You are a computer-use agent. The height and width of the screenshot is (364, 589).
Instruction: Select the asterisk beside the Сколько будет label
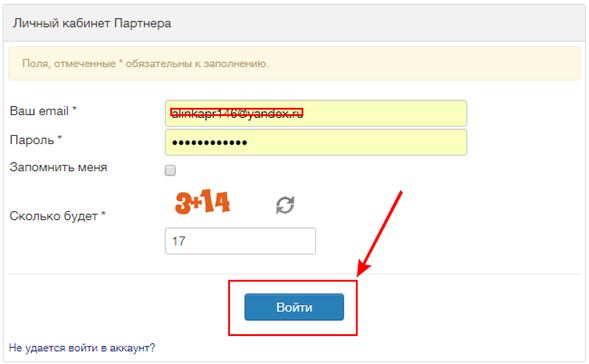click(103, 214)
